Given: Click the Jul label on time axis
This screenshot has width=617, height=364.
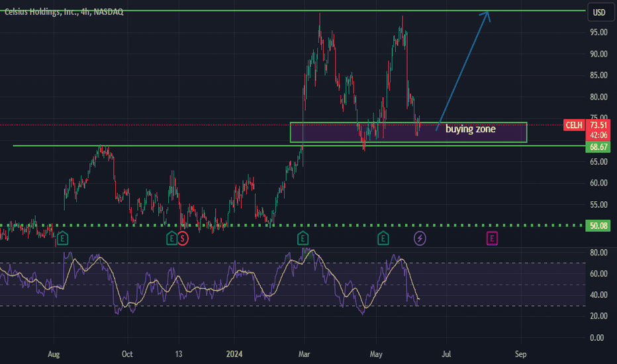Looking at the screenshot, I should pos(446,354).
